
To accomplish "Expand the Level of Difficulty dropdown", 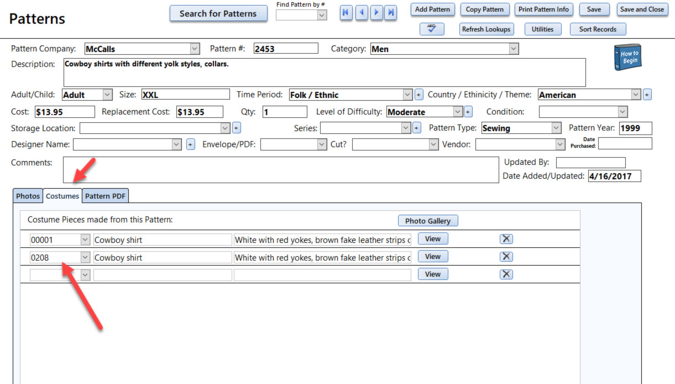I will point(458,111).
